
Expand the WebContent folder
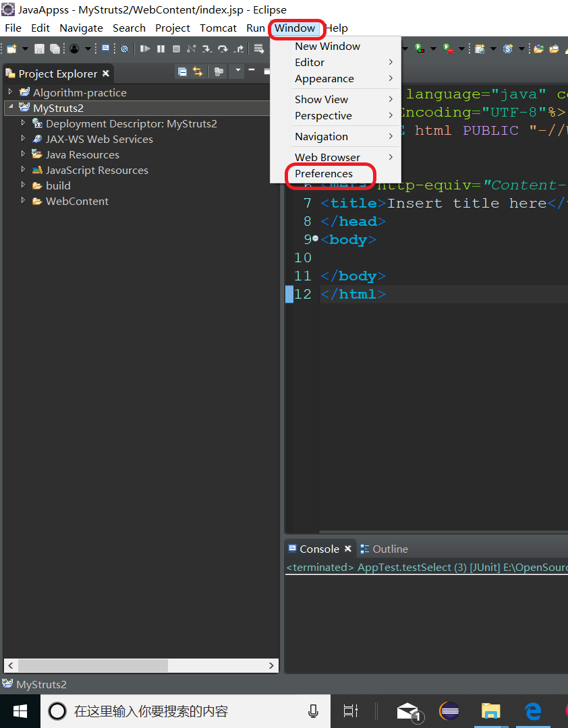tap(23, 201)
